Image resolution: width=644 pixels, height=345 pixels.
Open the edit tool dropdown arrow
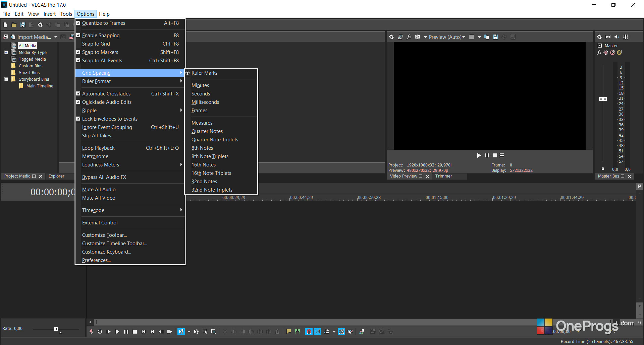pos(189,332)
